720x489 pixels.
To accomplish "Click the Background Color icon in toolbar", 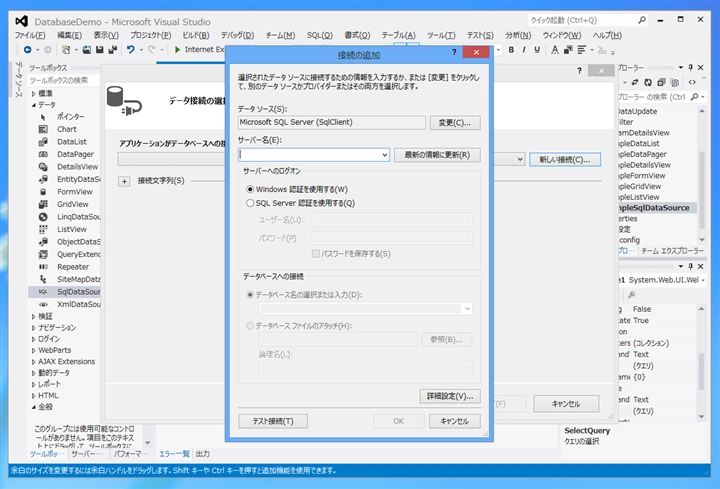I will (x=568, y=50).
